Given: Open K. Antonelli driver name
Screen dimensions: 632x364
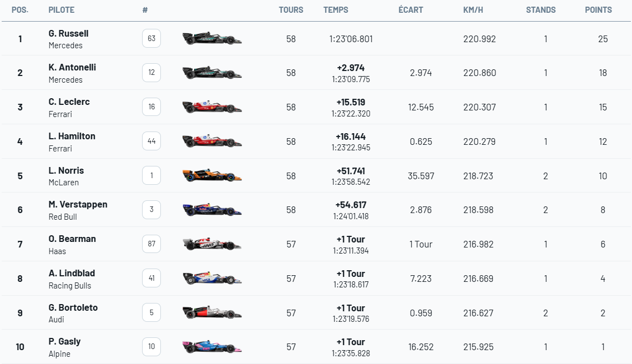Looking at the screenshot, I should (72, 68).
